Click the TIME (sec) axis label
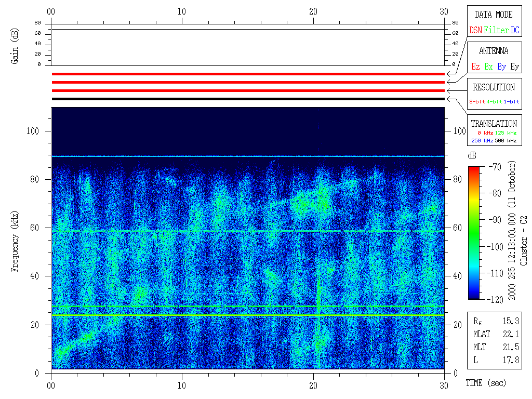 pyautogui.click(x=485, y=383)
